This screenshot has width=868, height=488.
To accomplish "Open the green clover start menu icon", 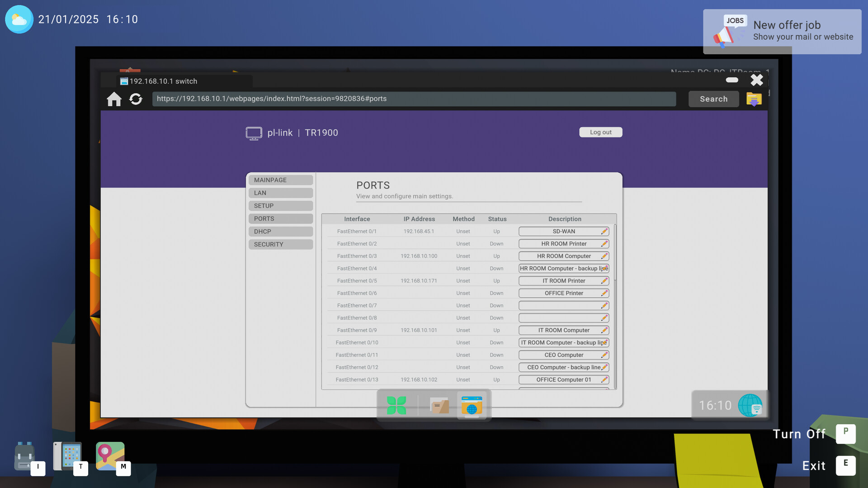I will pos(396,405).
